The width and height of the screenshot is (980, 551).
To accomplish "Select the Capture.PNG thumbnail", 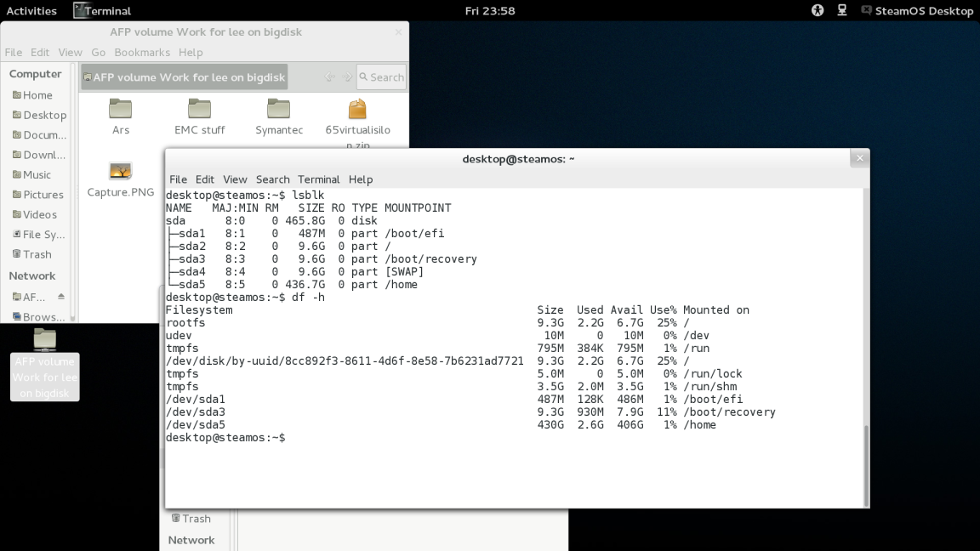I will point(120,170).
